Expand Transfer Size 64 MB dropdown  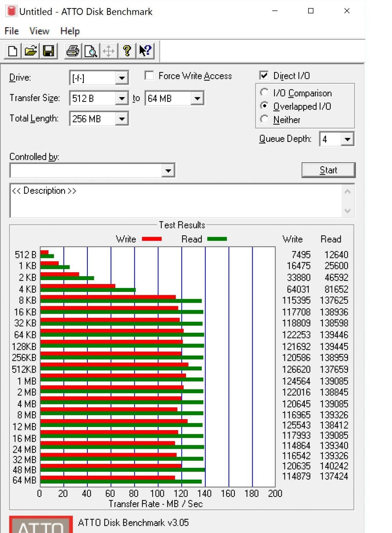(x=197, y=98)
